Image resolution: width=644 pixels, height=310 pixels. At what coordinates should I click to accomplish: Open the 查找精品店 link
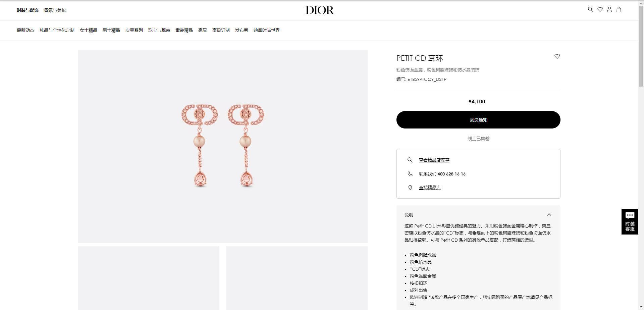[x=430, y=188]
